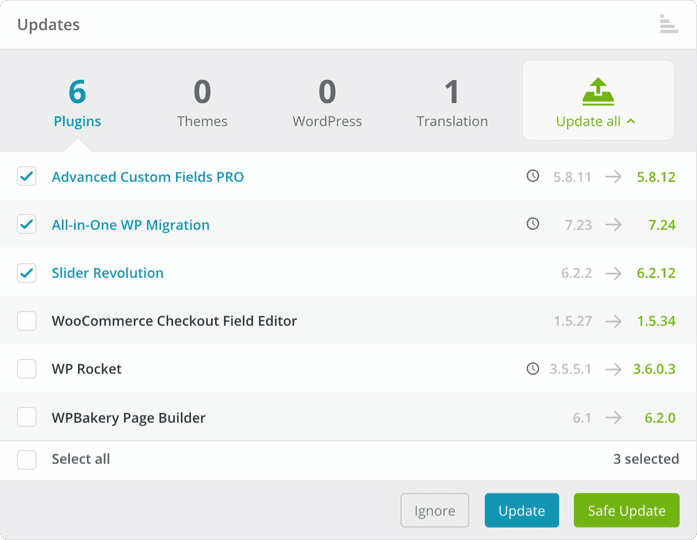This screenshot has height=540, width=697.
Task: Open the Translation tab
Action: point(452,103)
